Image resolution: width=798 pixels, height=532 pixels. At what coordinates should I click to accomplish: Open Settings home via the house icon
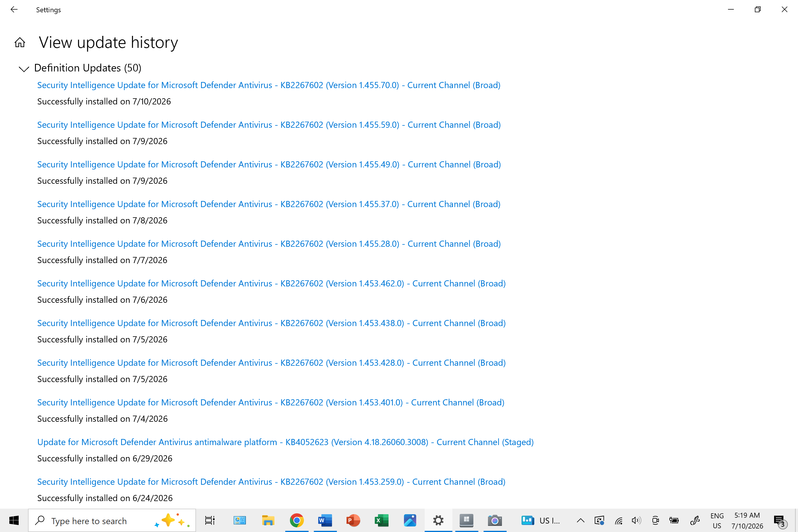20,42
